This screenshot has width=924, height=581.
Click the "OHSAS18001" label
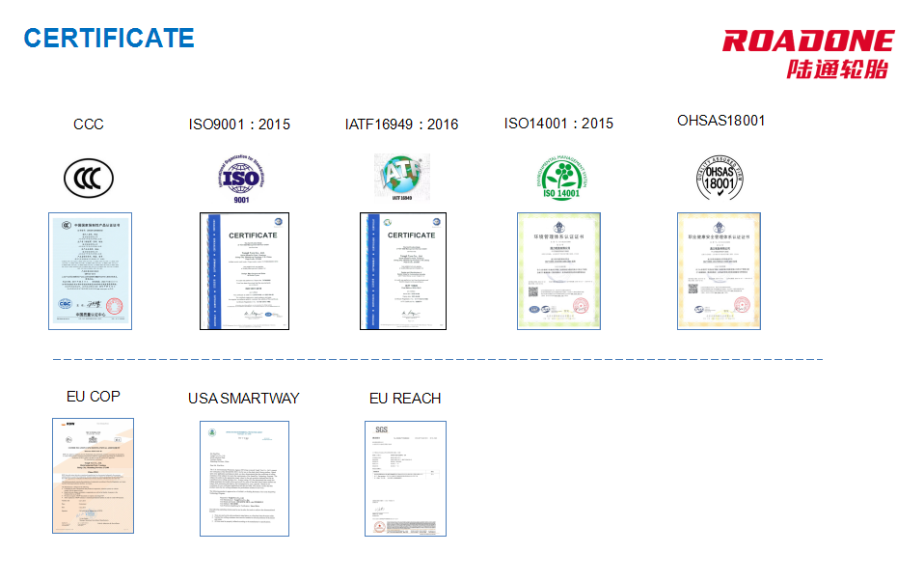721,121
